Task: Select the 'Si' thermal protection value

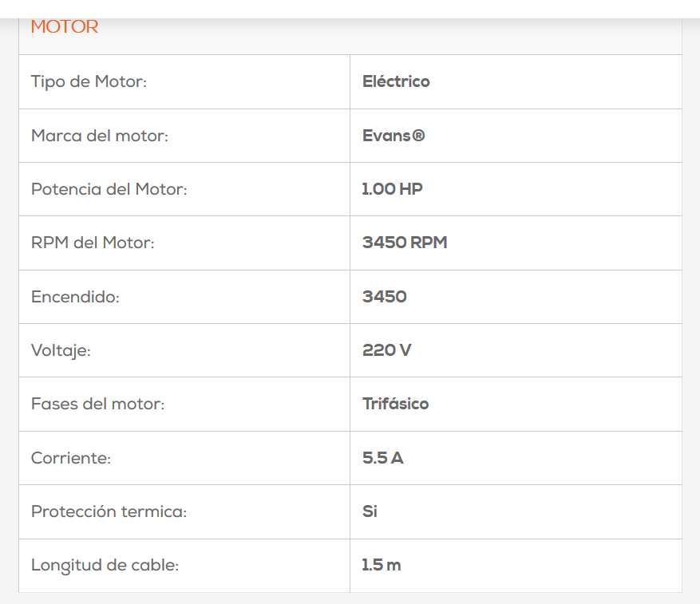Action: click(370, 511)
